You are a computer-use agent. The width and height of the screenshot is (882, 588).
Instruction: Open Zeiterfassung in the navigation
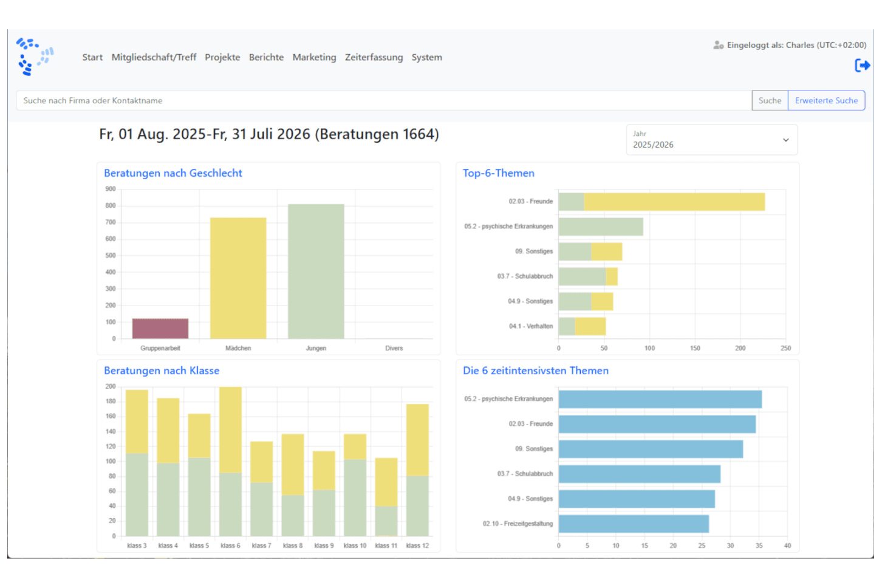tap(374, 57)
